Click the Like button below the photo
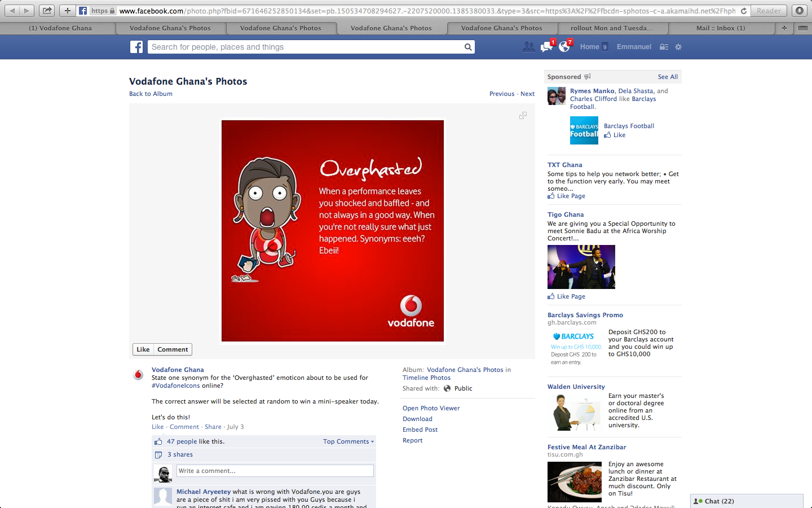 pyautogui.click(x=143, y=349)
